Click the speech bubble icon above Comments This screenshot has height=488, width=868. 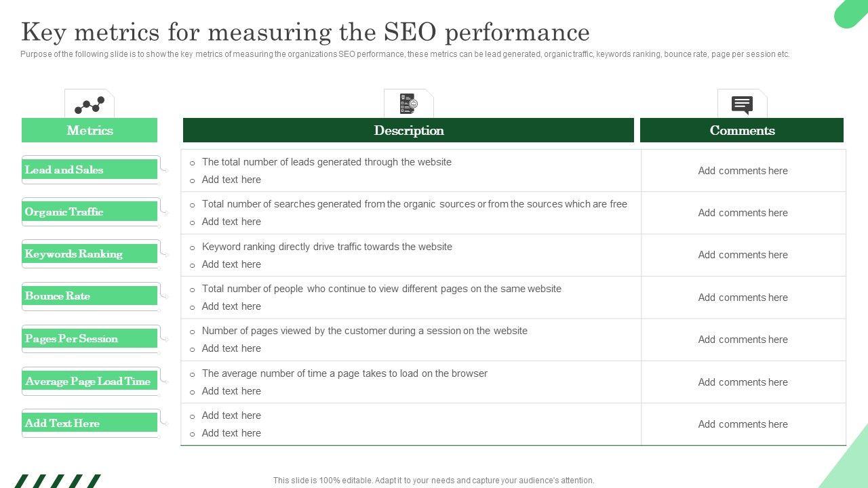(742, 104)
